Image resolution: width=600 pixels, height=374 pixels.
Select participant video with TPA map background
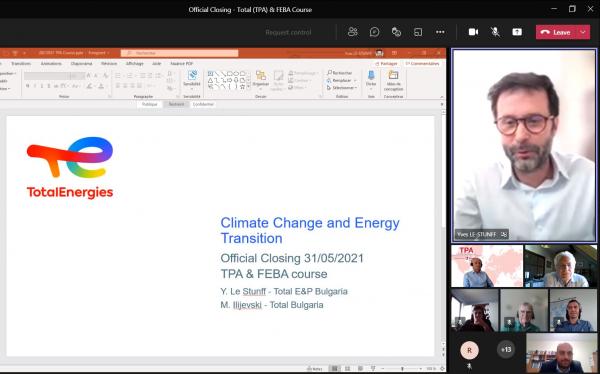click(487, 266)
